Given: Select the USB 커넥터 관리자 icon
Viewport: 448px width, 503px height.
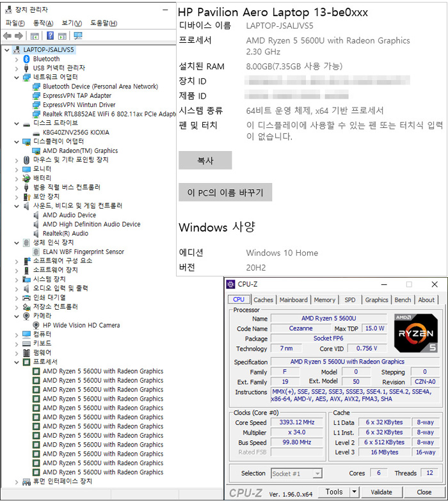Looking at the screenshot, I should 26,68.
